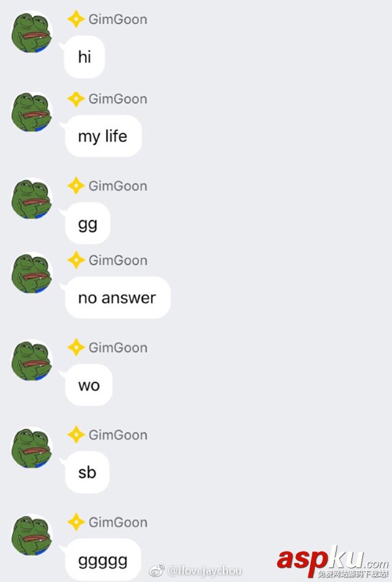Click the yellow star badge above 'hi'

(76, 19)
